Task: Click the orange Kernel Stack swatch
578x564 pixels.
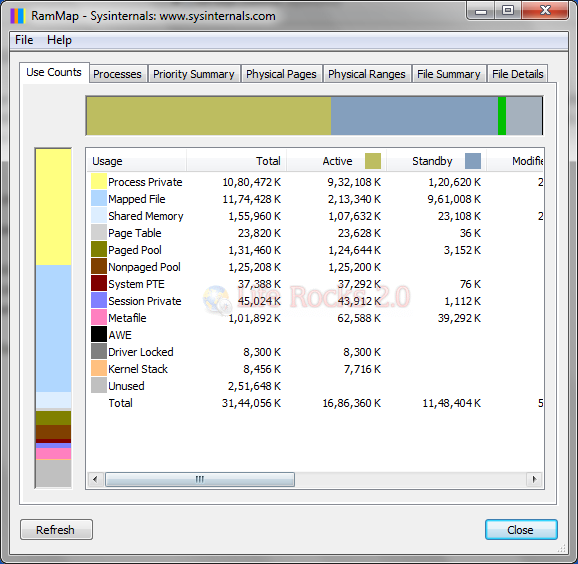Action: [x=99, y=369]
